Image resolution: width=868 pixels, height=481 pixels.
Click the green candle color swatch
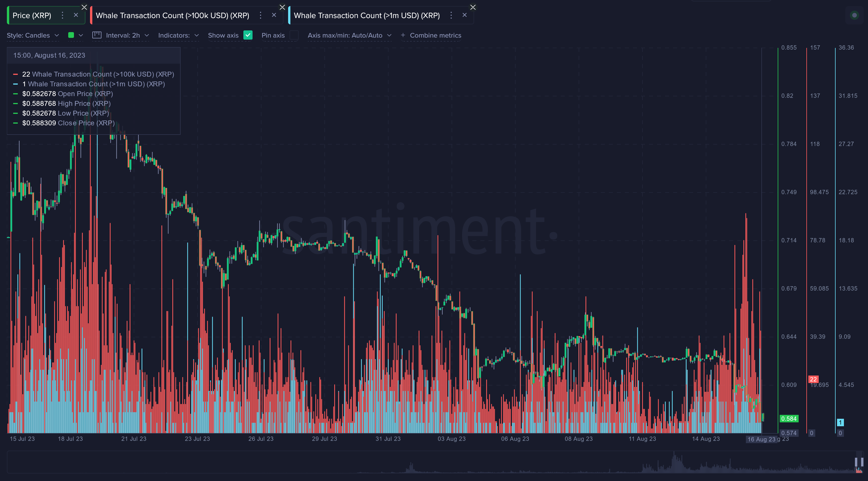71,35
